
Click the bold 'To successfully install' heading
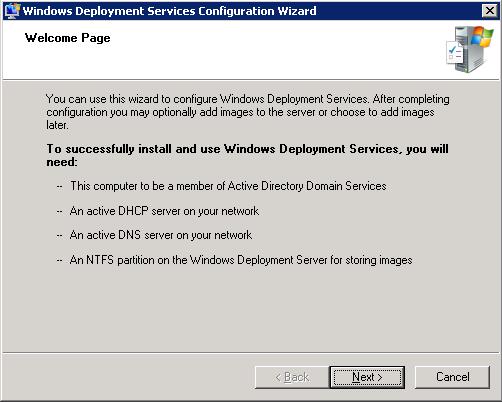tap(247, 155)
